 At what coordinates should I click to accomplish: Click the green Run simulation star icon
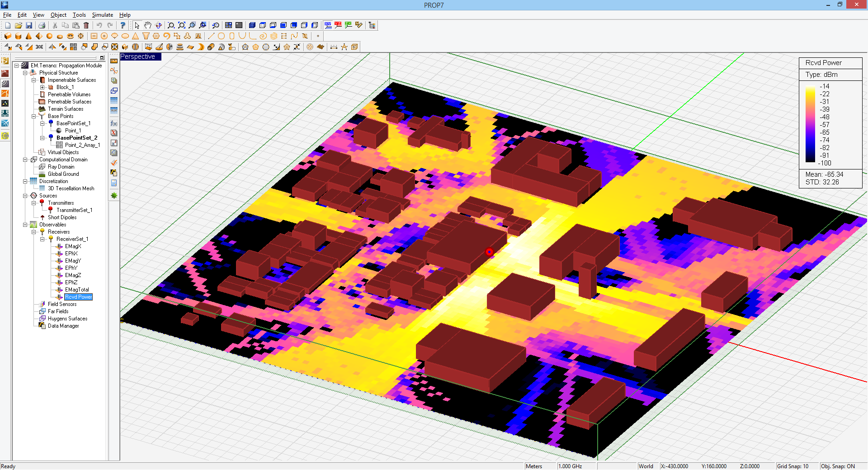114,196
